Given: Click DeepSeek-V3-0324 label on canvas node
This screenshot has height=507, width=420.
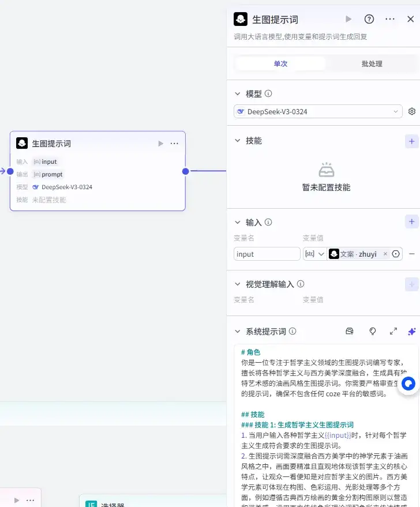Looking at the screenshot, I should tap(66, 187).
